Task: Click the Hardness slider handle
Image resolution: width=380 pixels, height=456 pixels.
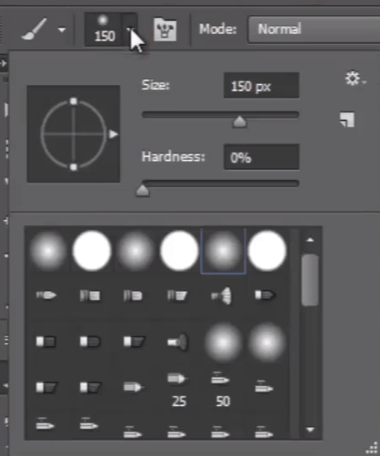Action: [x=143, y=191]
